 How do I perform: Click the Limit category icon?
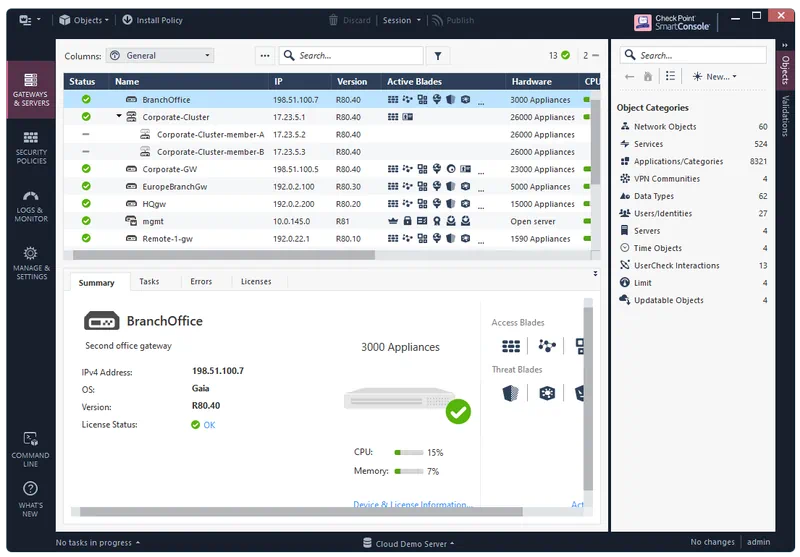click(x=625, y=282)
